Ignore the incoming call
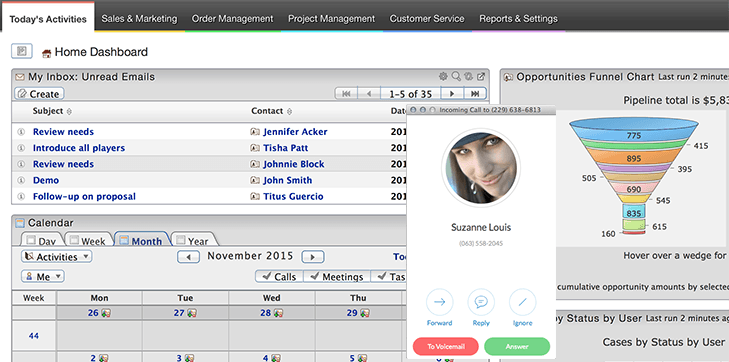 coord(523,302)
